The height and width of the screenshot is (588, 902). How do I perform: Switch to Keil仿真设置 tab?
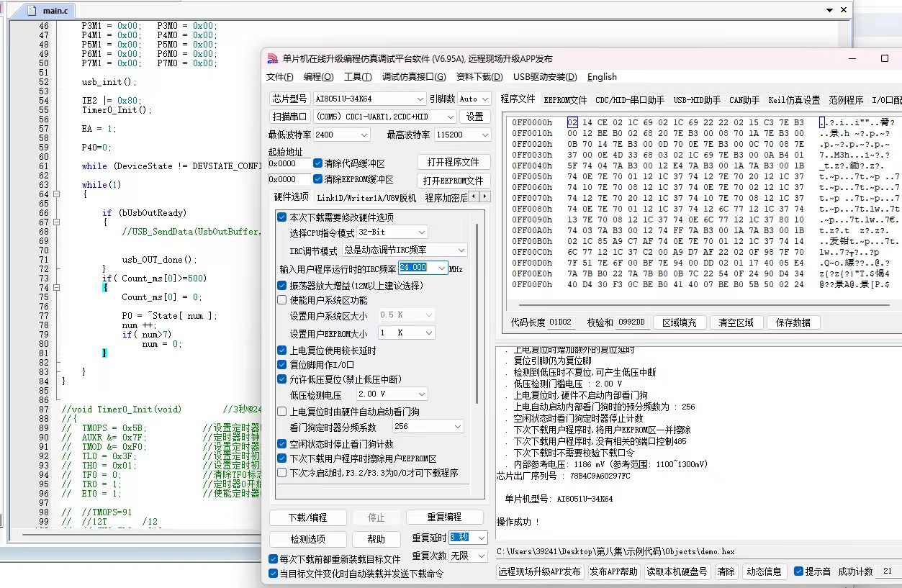[794, 100]
